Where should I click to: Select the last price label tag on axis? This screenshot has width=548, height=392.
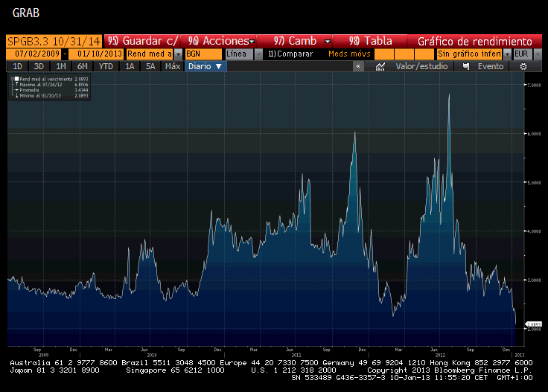[534, 324]
